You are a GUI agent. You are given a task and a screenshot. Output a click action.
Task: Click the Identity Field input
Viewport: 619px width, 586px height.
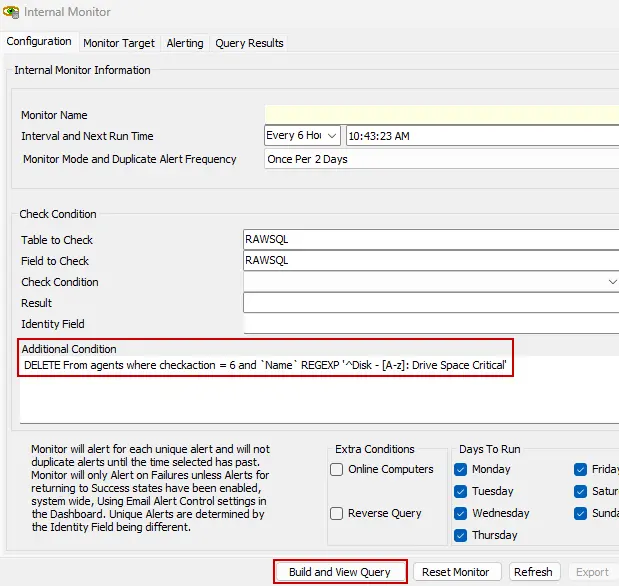point(431,324)
